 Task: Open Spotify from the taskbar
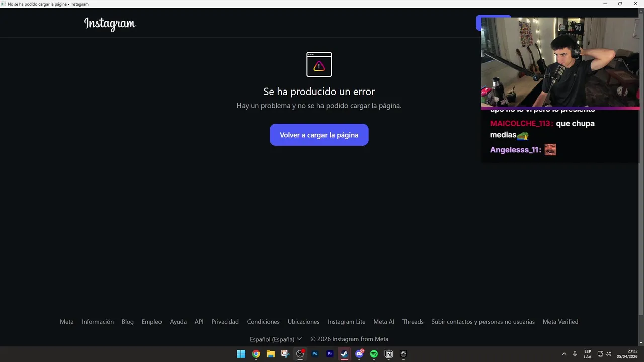pos(374,354)
